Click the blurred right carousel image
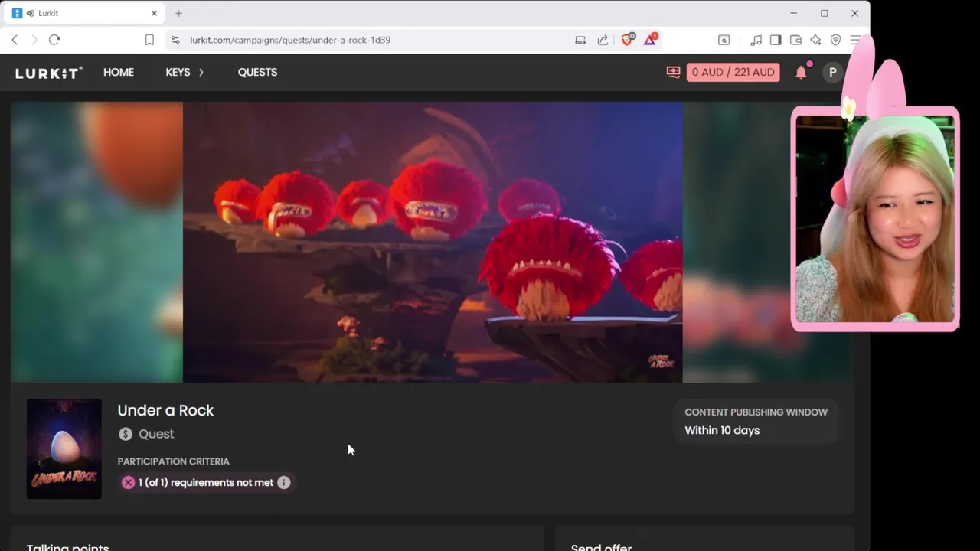 pyautogui.click(x=768, y=243)
